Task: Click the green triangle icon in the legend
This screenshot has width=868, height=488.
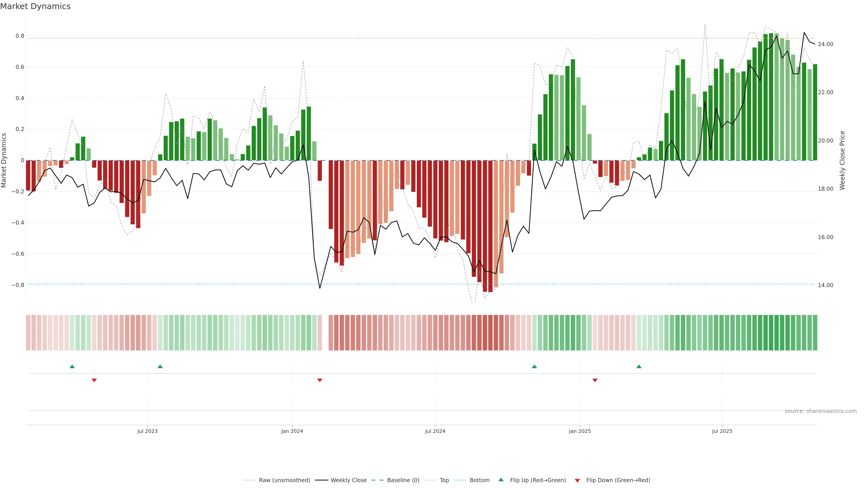Action: [x=501, y=480]
